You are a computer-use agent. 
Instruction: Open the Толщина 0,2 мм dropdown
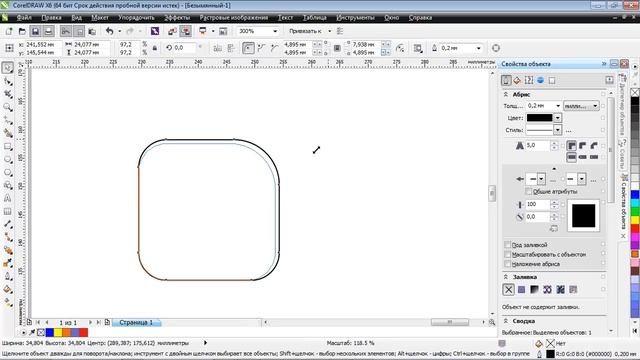tap(558, 106)
